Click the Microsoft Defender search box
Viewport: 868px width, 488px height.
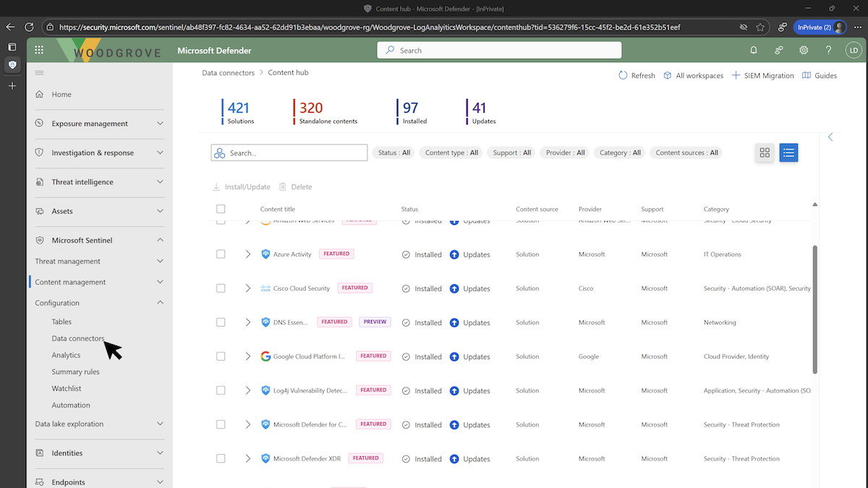tap(499, 50)
